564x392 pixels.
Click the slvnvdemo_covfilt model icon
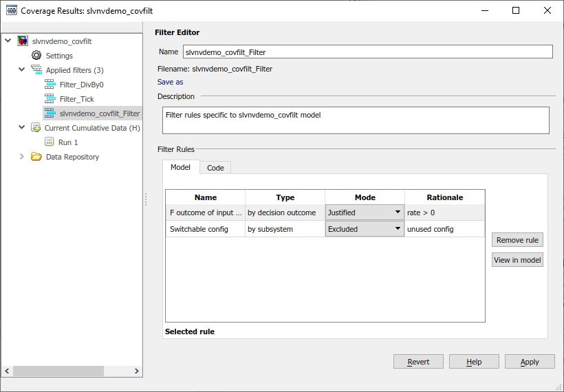coord(23,41)
